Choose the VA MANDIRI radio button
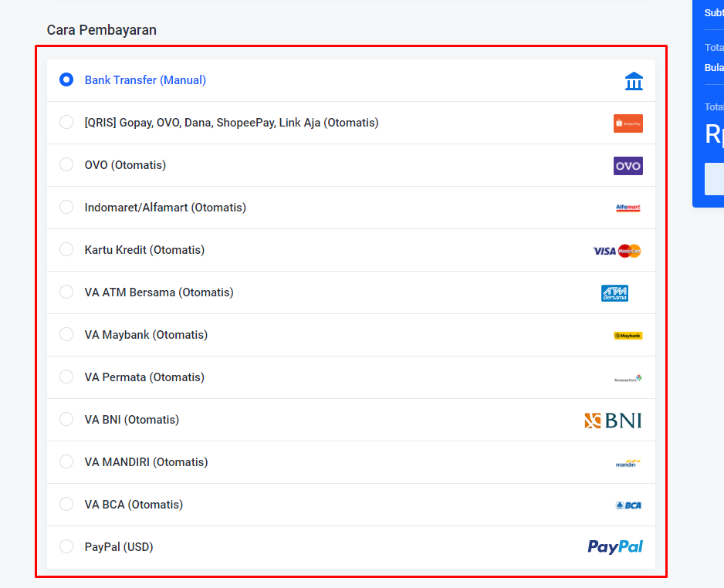724x588 pixels. (66, 461)
